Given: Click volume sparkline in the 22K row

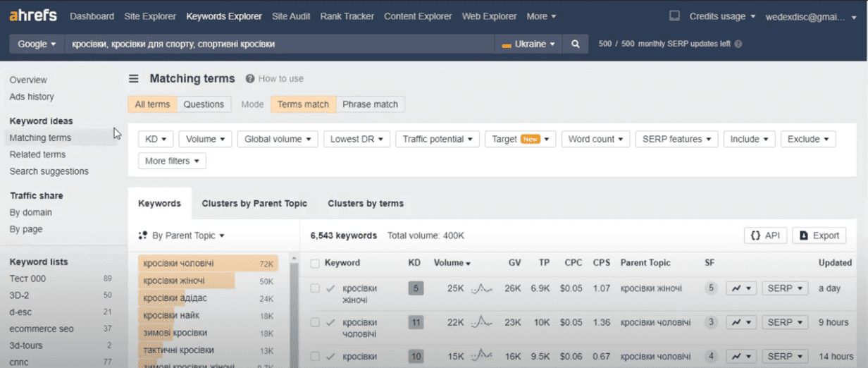Looking at the screenshot, I should click(481, 322).
